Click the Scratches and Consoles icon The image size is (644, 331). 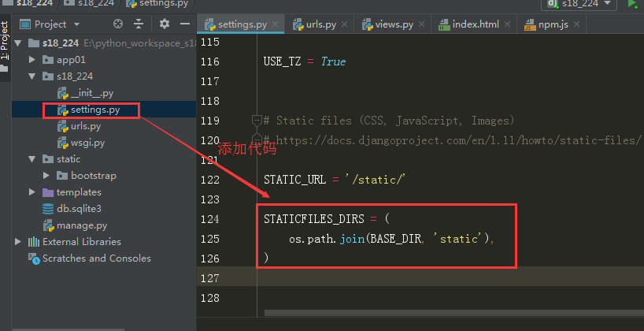34,258
